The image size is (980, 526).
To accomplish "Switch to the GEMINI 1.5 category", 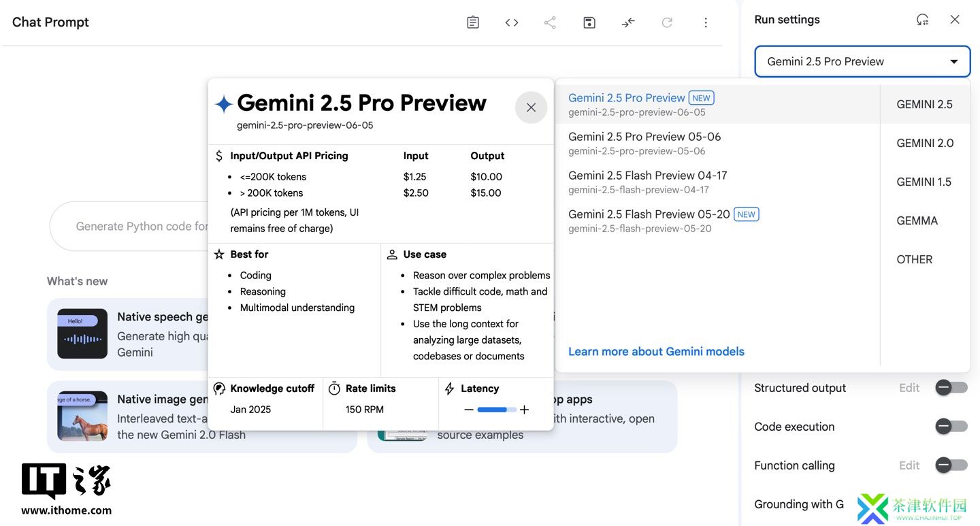I will [x=925, y=182].
